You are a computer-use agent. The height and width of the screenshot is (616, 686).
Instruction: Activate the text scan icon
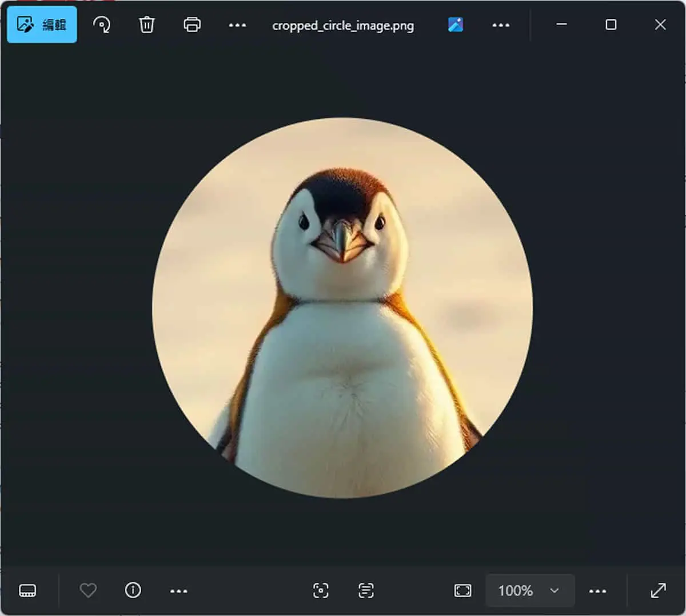click(x=366, y=590)
